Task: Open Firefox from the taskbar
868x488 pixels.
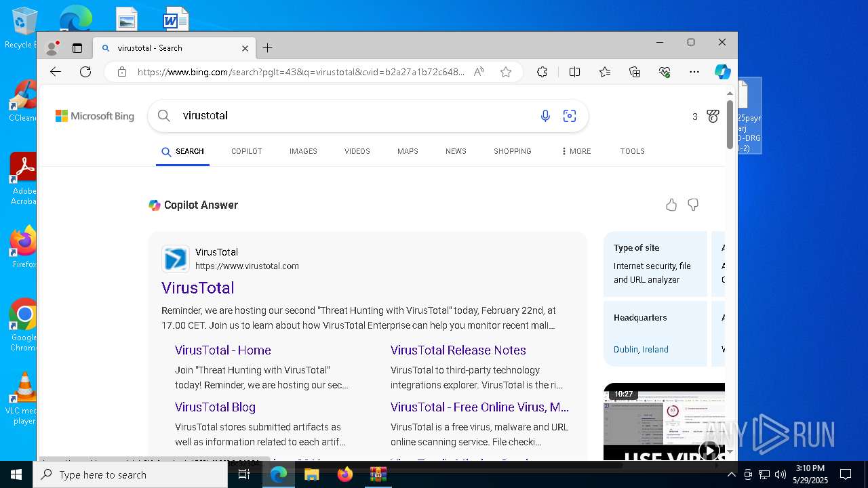Action: (345, 474)
